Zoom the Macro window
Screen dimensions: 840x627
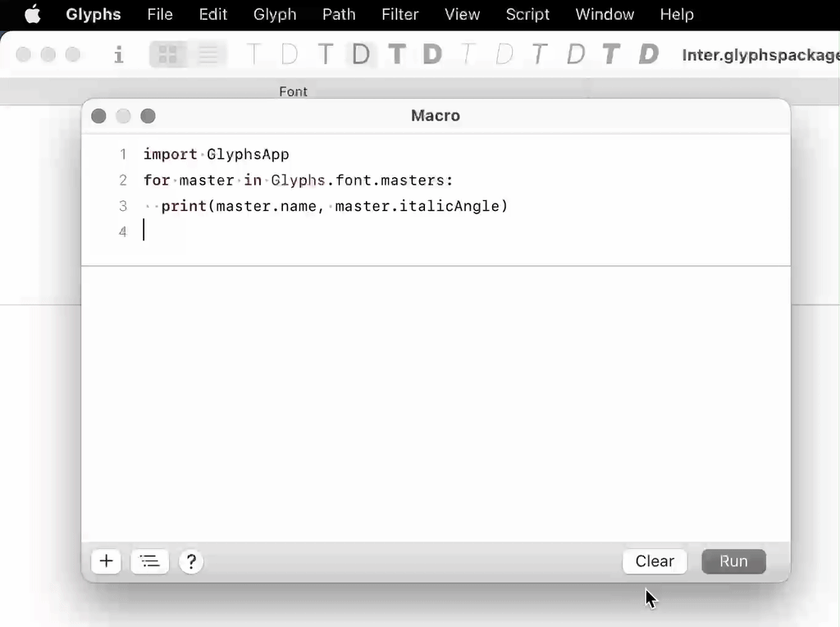(x=148, y=117)
